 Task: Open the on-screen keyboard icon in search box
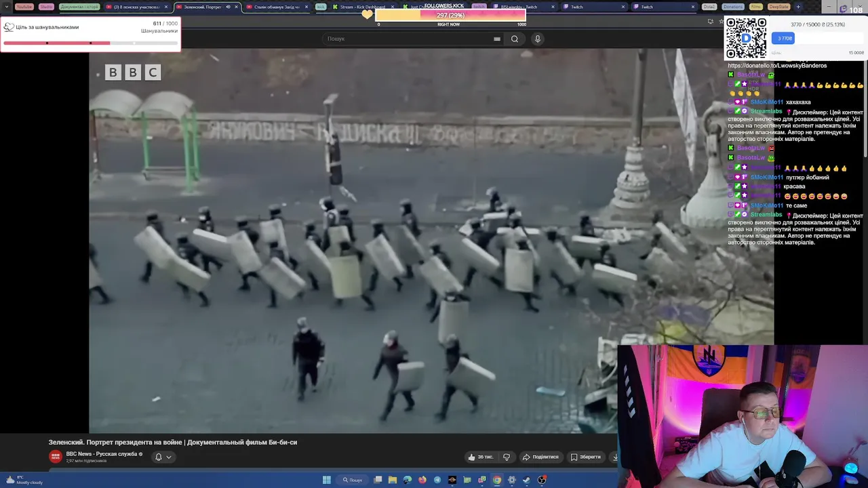click(x=497, y=39)
